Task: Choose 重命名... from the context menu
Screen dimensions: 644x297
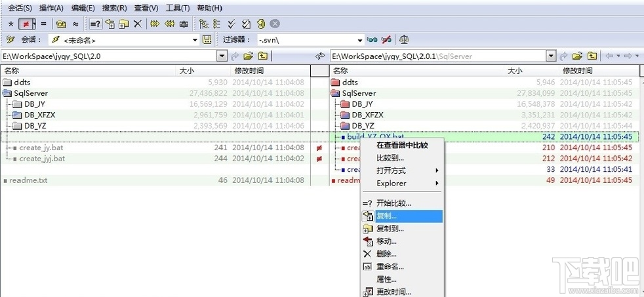Action: [401, 267]
